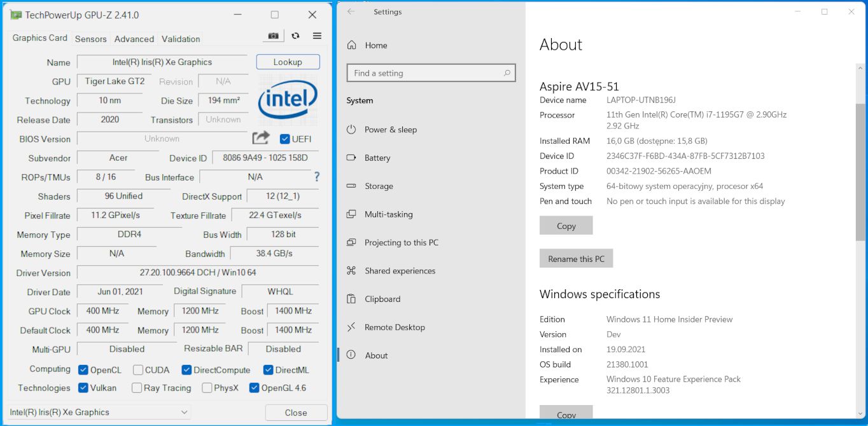This screenshot has height=426, width=868.
Task: Click the Remote Desktop icon
Action: pyautogui.click(x=351, y=327)
